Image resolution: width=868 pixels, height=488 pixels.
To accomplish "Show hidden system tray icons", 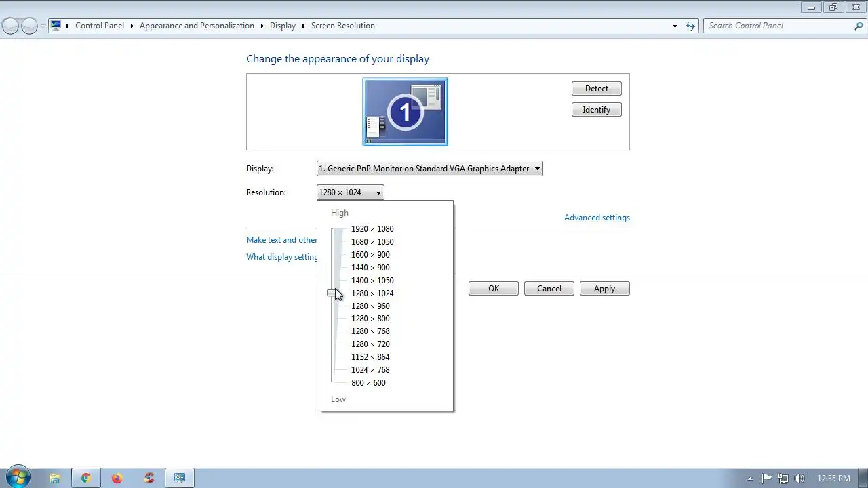I will coord(750,479).
